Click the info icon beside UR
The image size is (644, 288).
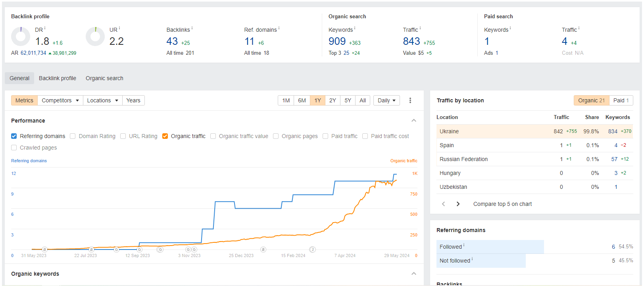[119, 28]
